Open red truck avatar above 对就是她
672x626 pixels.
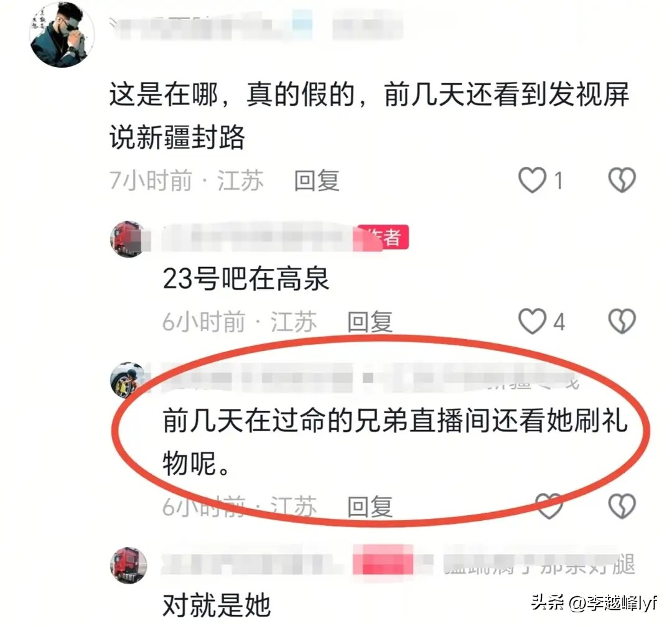(x=128, y=565)
